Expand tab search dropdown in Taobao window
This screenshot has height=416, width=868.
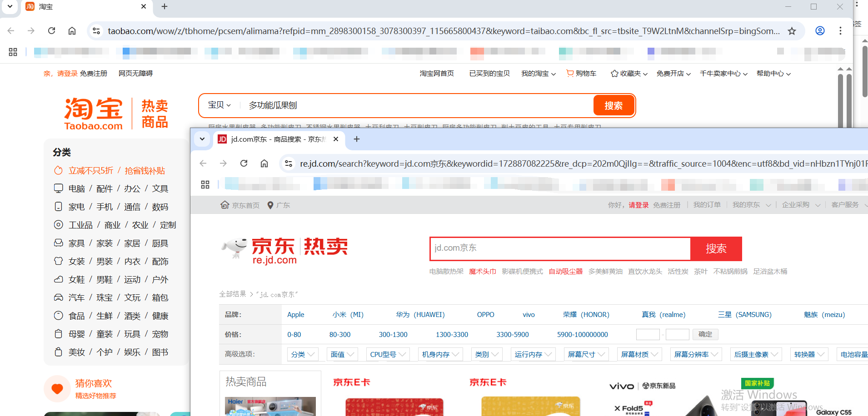coord(10,6)
